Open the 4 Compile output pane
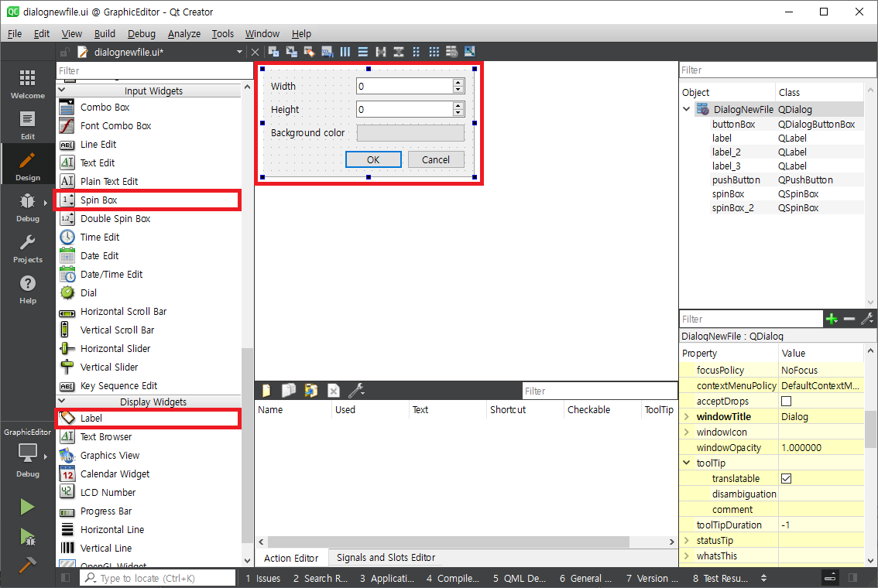The height and width of the screenshot is (588, 878). (x=452, y=578)
